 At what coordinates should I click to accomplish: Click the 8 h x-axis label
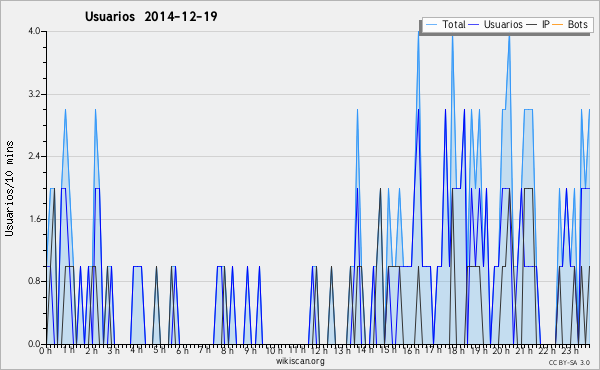coord(227,350)
